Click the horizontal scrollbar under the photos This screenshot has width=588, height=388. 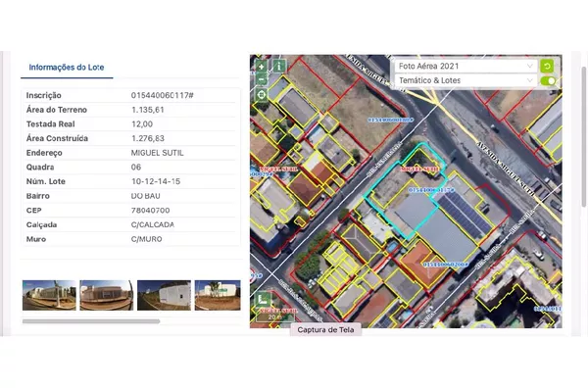pos(91,321)
